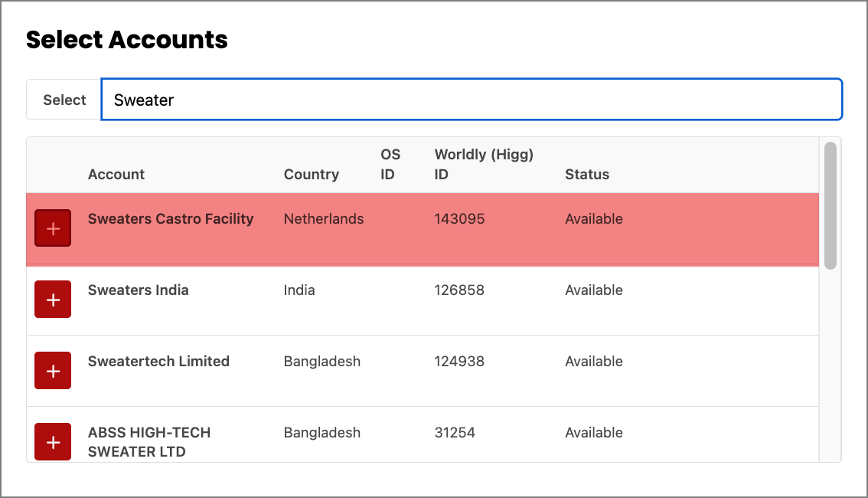Click the Available status for Sweaters India

point(594,290)
